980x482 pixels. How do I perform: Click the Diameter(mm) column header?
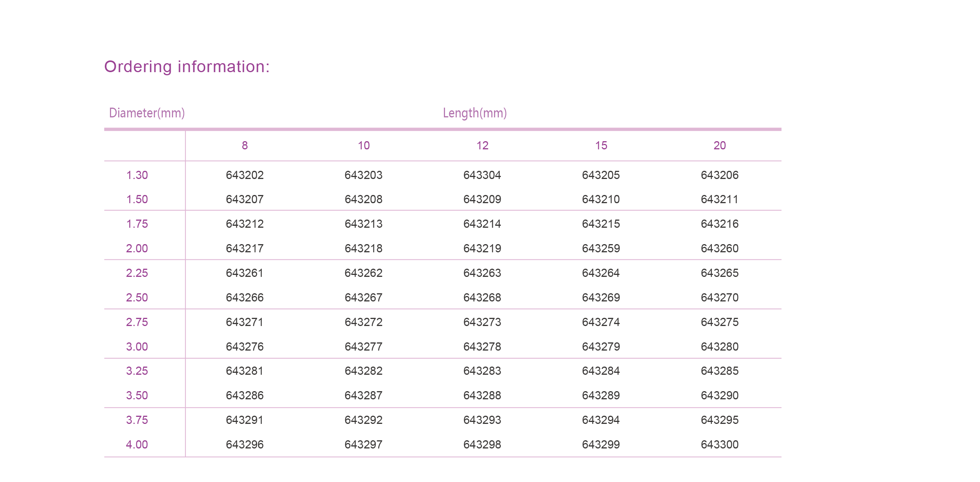point(147,113)
